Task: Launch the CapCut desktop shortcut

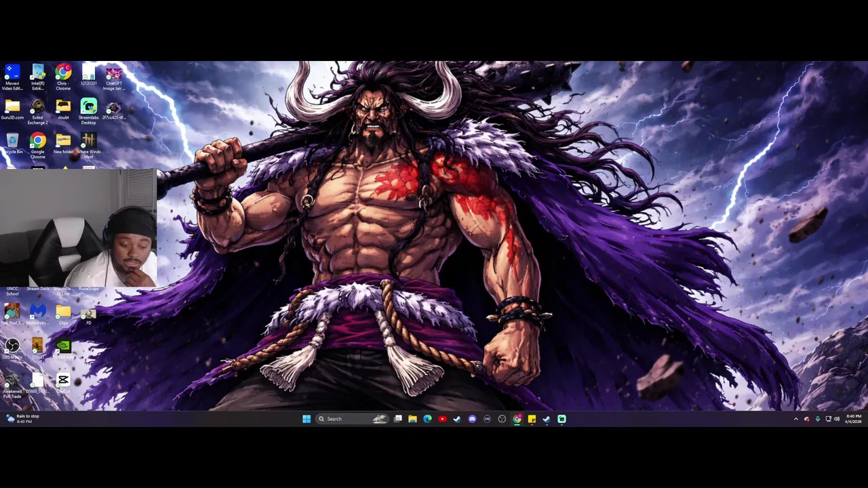Action: pos(63,383)
